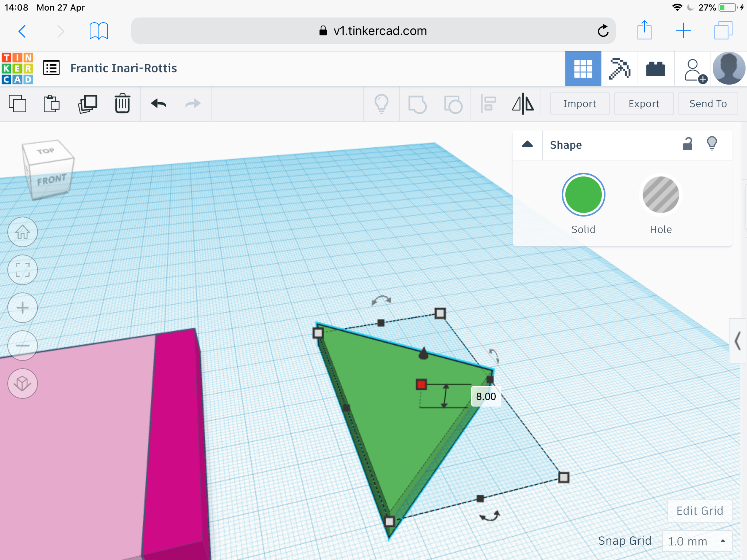The width and height of the screenshot is (747, 560).
Task: Tap the v1.tinkercad.com address bar
Action: tap(373, 31)
